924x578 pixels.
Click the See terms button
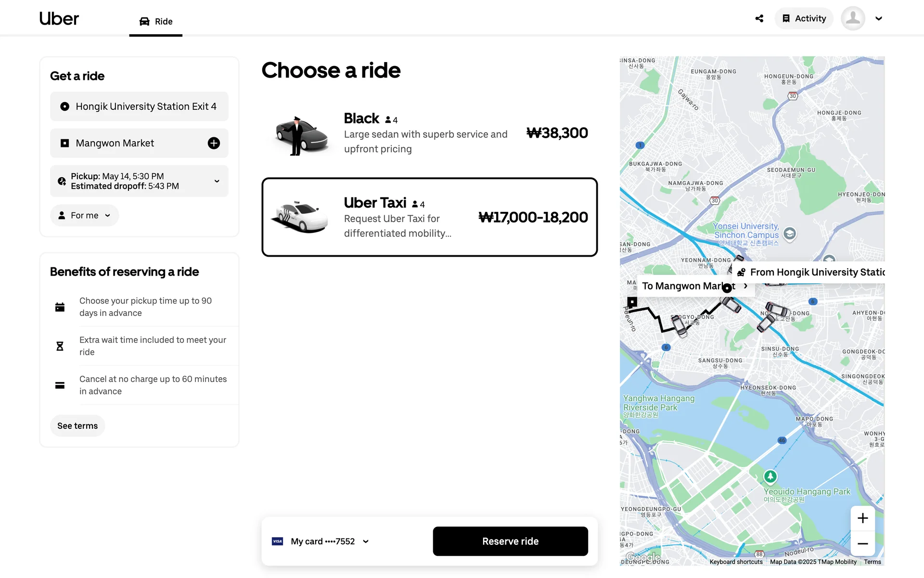pos(77,426)
